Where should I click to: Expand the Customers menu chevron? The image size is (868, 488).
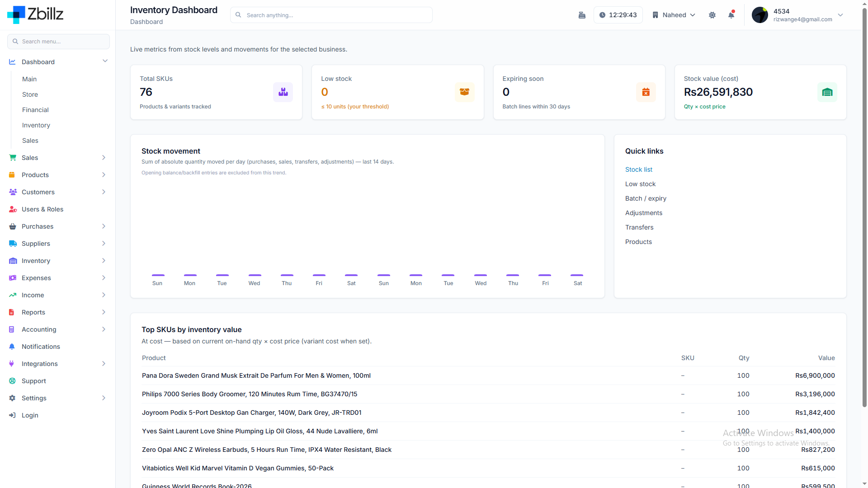[104, 192]
